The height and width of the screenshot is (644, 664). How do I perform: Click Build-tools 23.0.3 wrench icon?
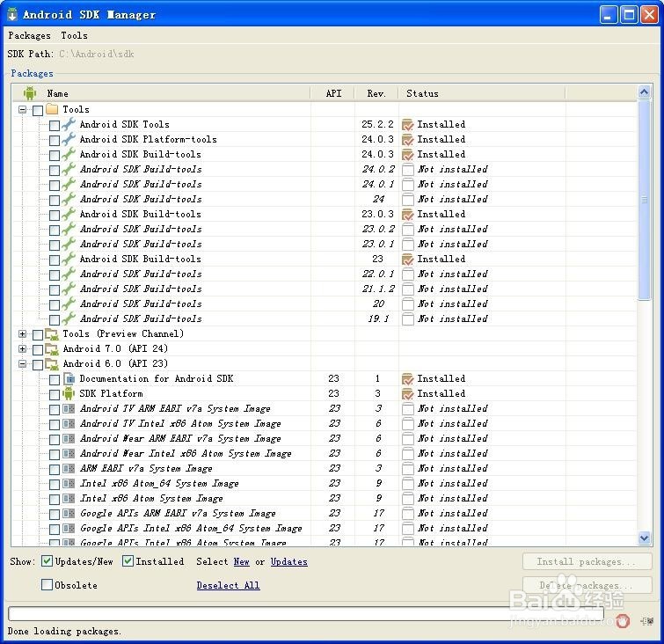tap(69, 214)
